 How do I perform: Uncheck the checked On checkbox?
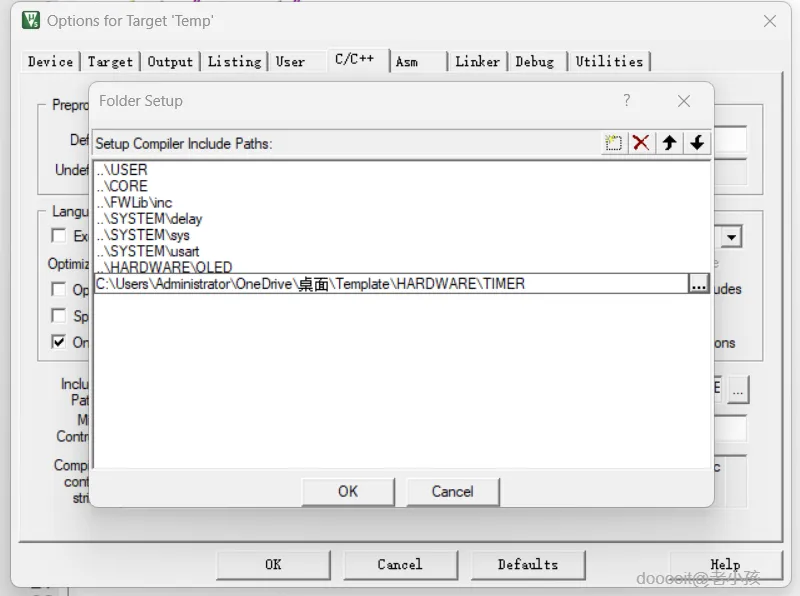pyautogui.click(x=59, y=341)
